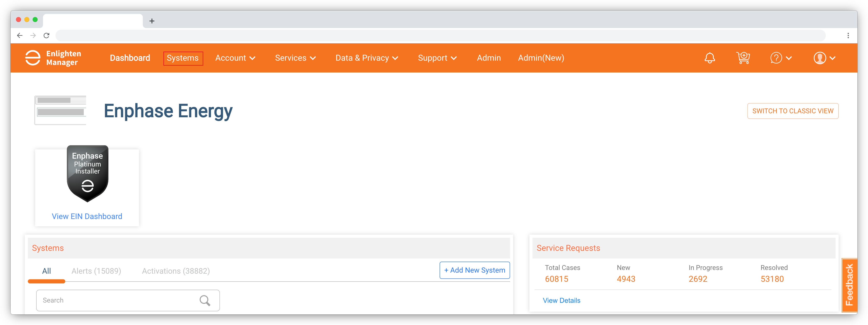Click the help question mark icon
This screenshot has width=868, height=325.
(776, 58)
